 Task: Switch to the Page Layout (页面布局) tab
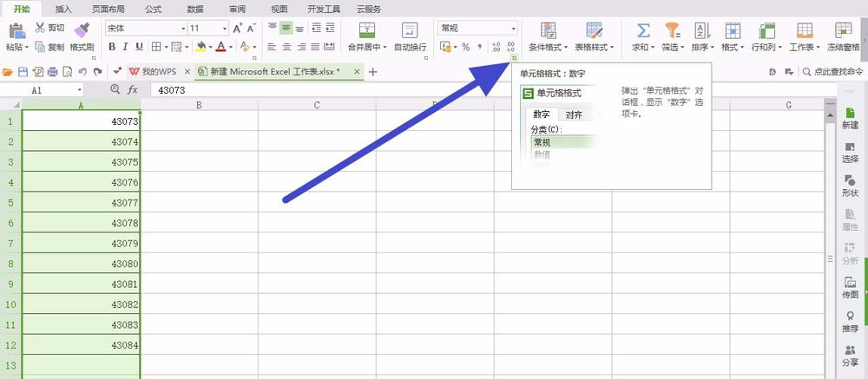click(108, 9)
